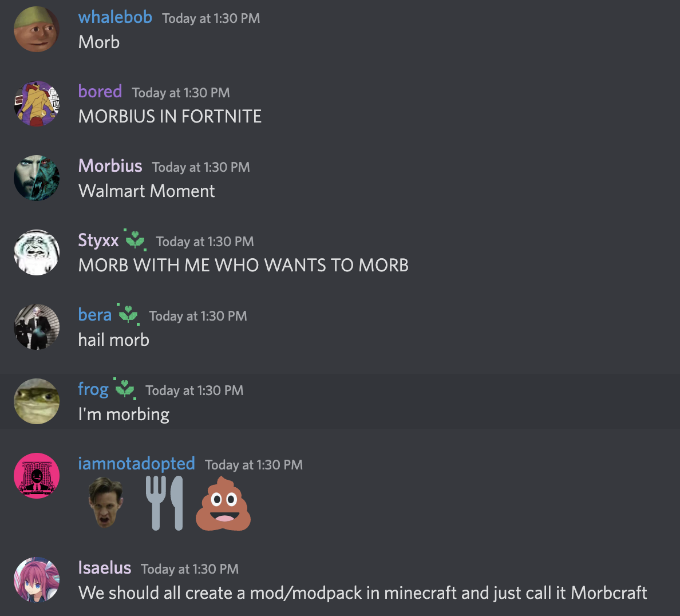680x616 pixels.
Task: Open the Morbius user avatar
Action: pos(37,178)
